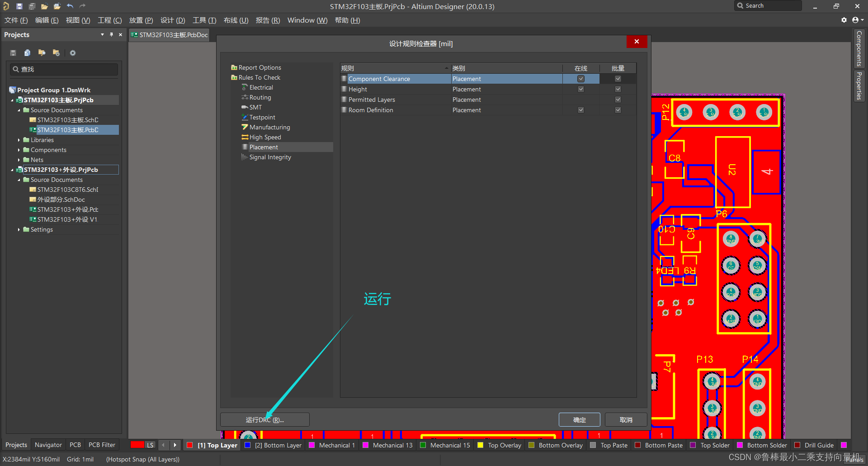Click the Open document folder icon
This screenshot has width=868, height=466.
(44, 6)
